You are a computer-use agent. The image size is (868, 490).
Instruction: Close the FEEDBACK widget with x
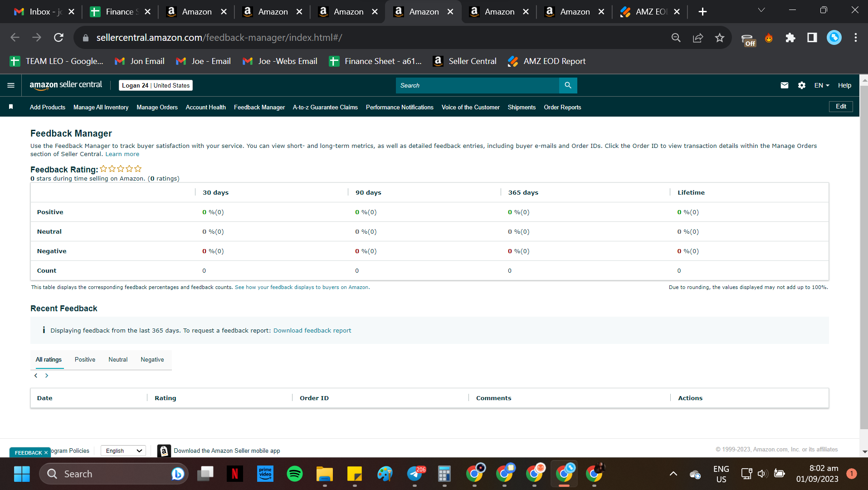(x=46, y=452)
